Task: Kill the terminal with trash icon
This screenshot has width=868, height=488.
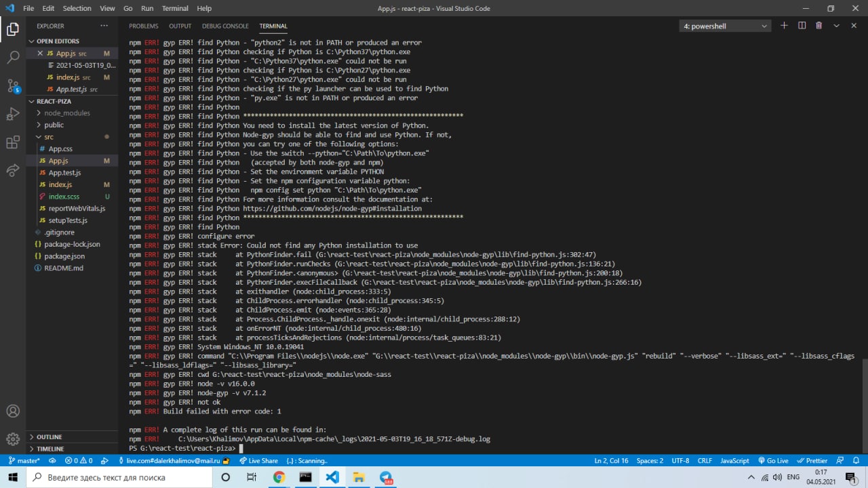Action: (x=818, y=26)
